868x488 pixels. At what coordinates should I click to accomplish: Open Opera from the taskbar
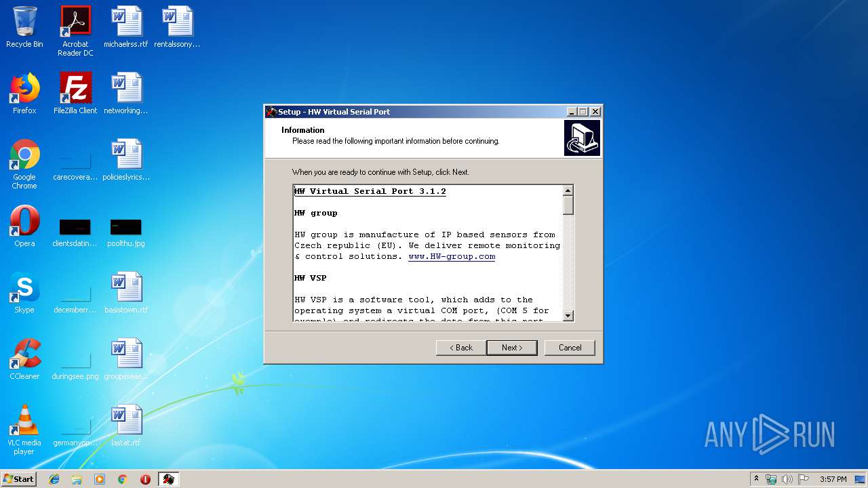point(145,479)
